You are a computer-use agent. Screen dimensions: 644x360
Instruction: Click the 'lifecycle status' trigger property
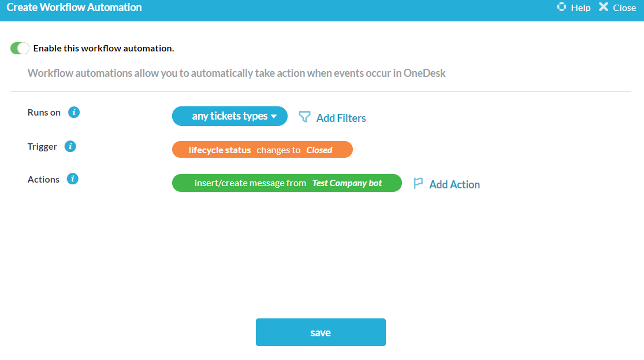219,150
